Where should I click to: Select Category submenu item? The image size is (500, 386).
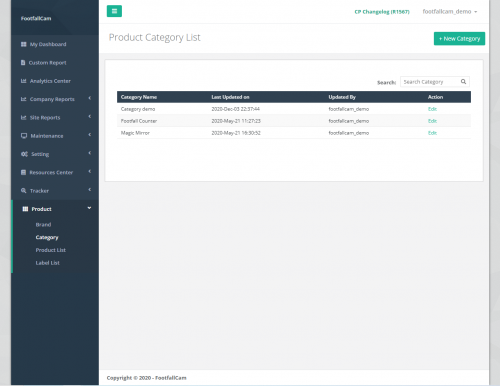point(47,237)
